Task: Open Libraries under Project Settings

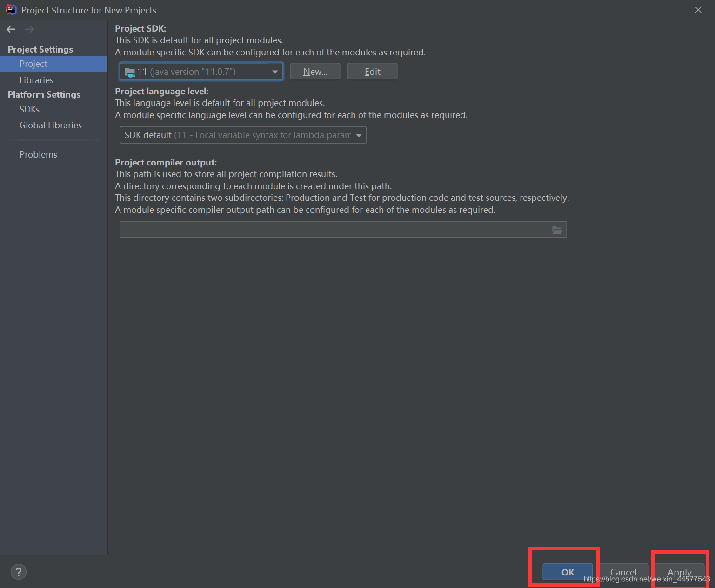Action: coord(36,80)
